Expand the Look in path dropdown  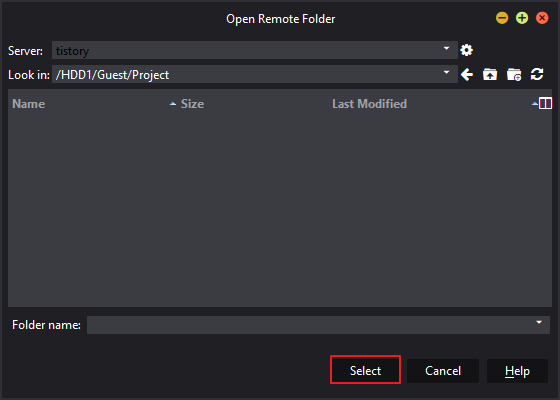tap(446, 72)
